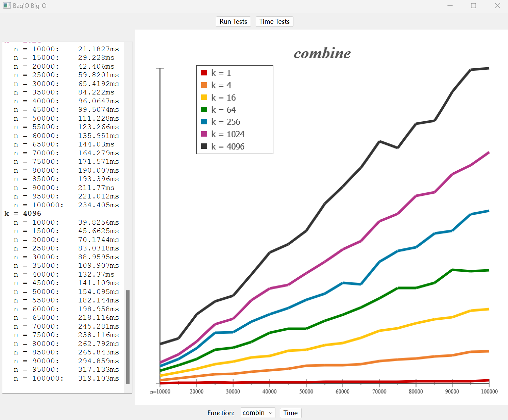Viewport: 508px width, 420px height.
Task: Click the Bag'O Big-O window title
Action: 30,6
